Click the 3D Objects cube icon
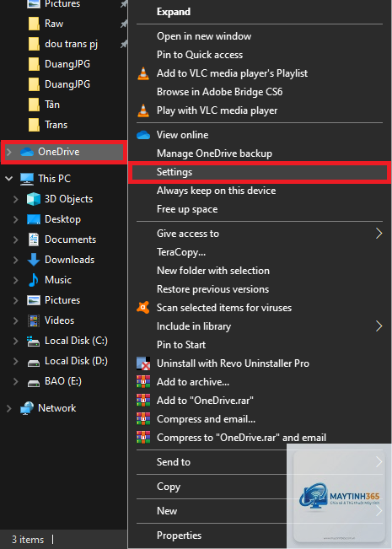This screenshot has height=549, width=392. click(x=34, y=199)
